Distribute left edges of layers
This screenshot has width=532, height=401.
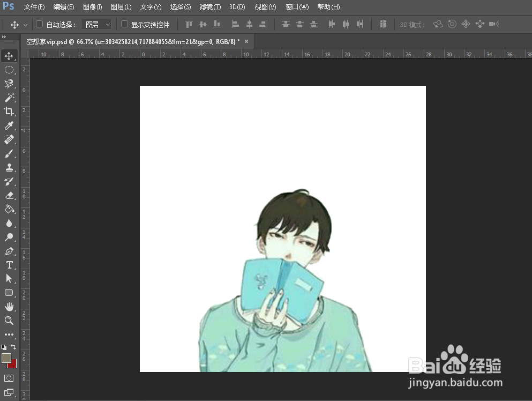(332, 24)
